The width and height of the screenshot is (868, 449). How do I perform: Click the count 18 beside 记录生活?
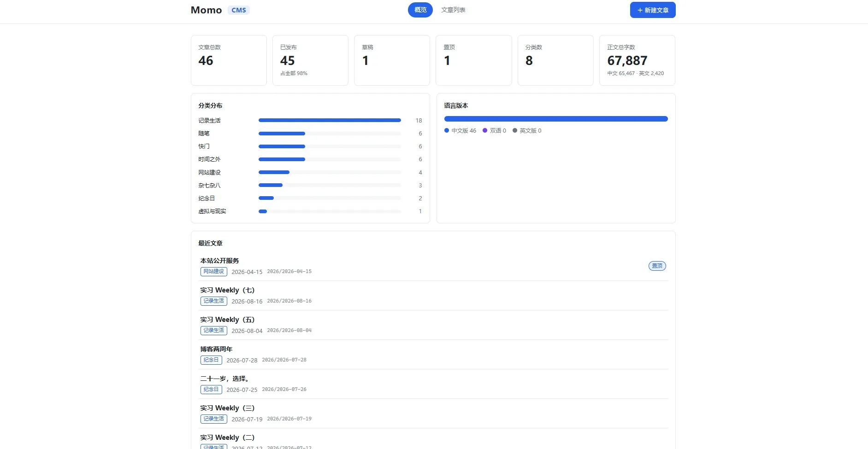(419, 121)
